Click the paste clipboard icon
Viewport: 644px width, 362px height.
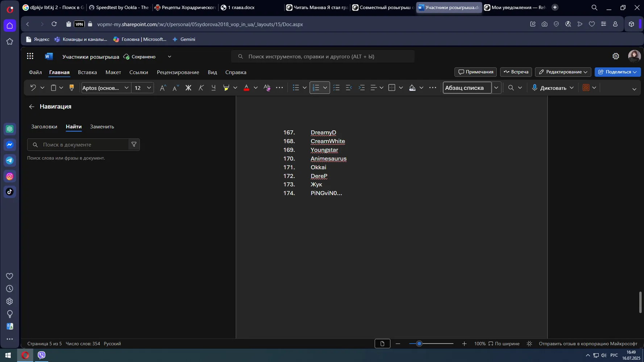tap(53, 88)
